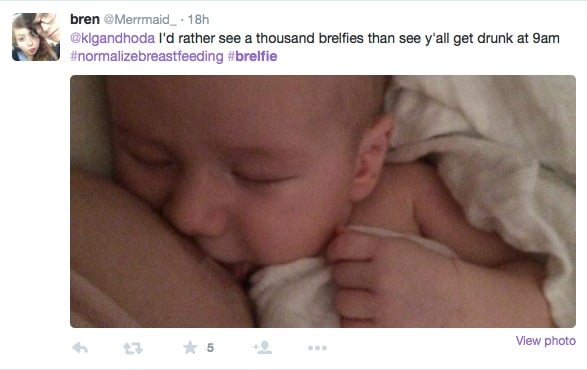The width and height of the screenshot is (587, 370).
Task: Click the baby's hand in photo
Action: pyautogui.click(x=359, y=273)
